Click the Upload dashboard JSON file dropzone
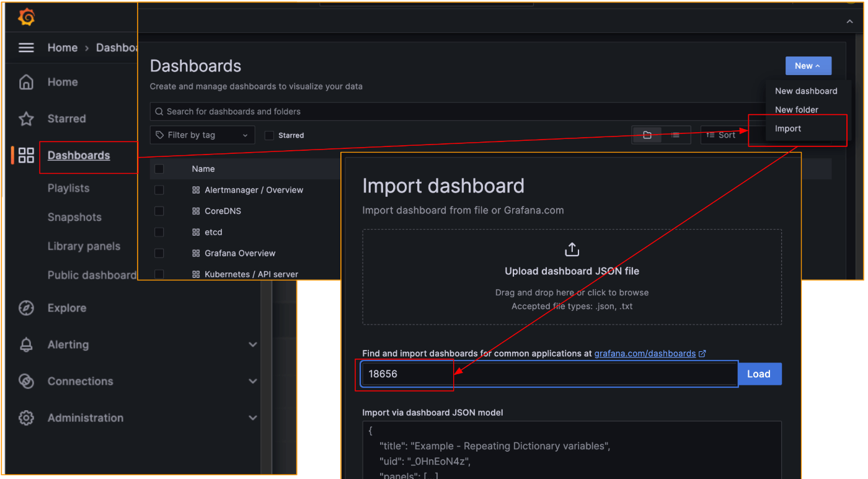Image resolution: width=868 pixels, height=479 pixels. (572, 277)
